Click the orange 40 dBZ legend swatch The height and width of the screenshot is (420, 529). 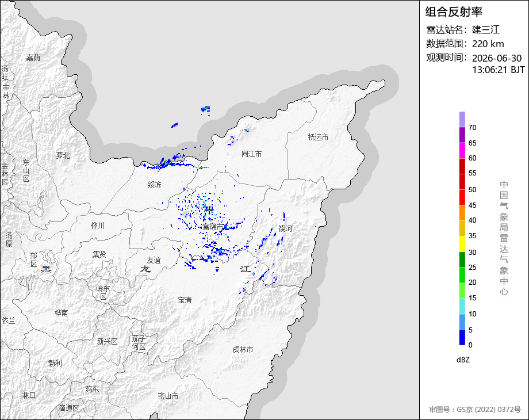click(462, 213)
